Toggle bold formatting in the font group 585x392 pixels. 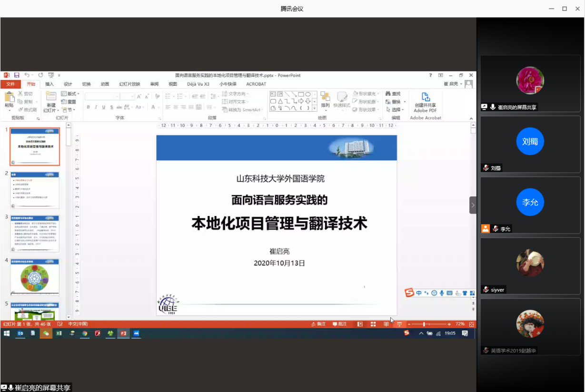coord(89,107)
